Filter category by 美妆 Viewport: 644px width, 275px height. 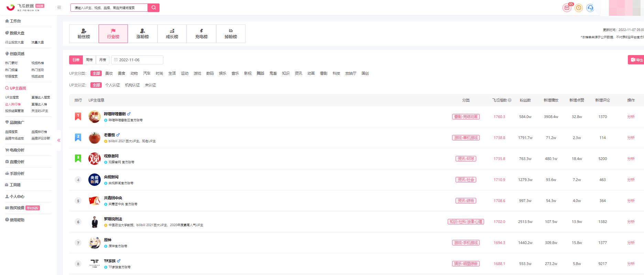coord(109,73)
